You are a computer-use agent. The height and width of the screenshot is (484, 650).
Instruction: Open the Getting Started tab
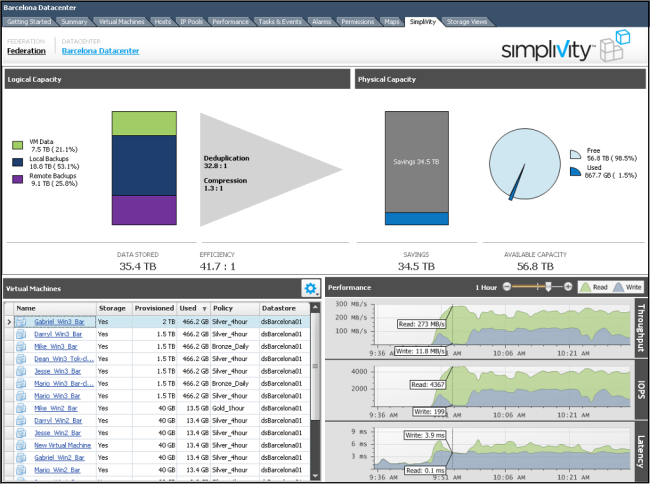[x=29, y=22]
